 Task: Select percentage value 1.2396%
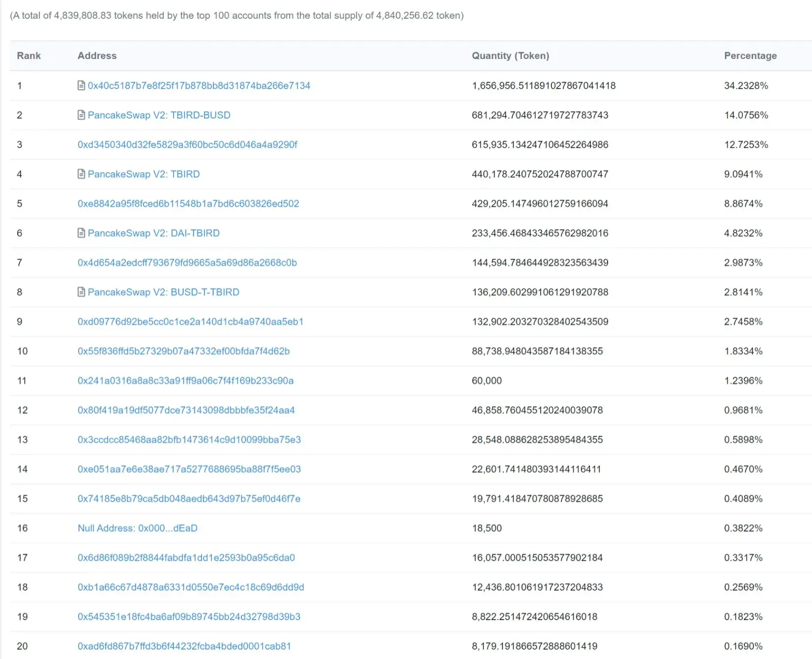click(x=743, y=381)
